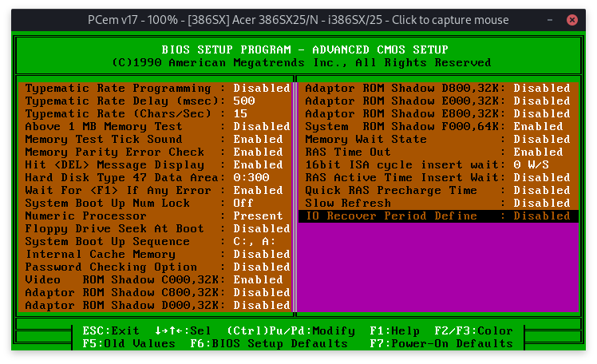
Task: Minimize the PCem window
Action: click(x=550, y=20)
